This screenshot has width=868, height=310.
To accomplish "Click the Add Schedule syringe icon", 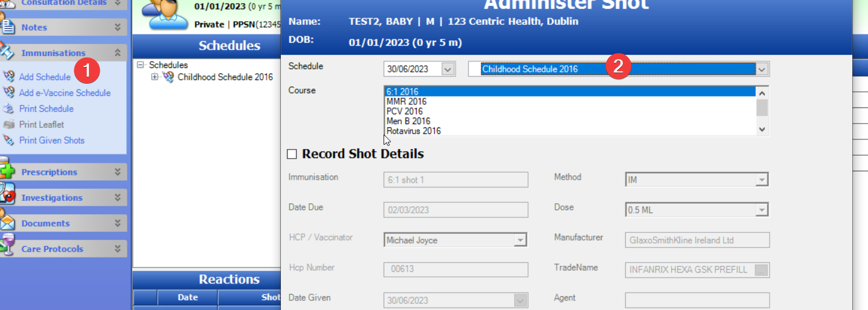I will point(8,77).
